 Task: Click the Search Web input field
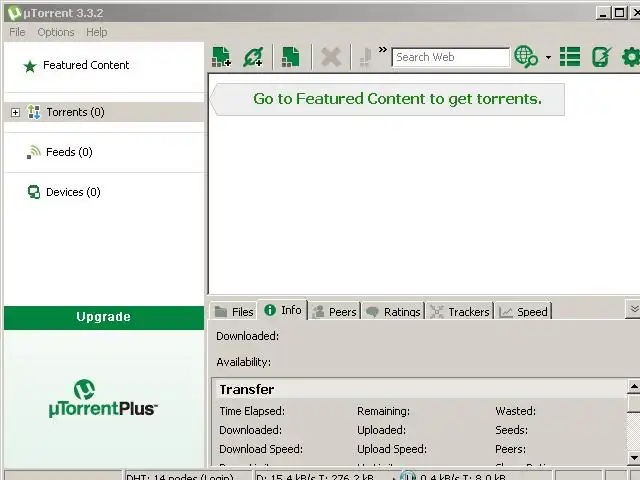(451, 57)
